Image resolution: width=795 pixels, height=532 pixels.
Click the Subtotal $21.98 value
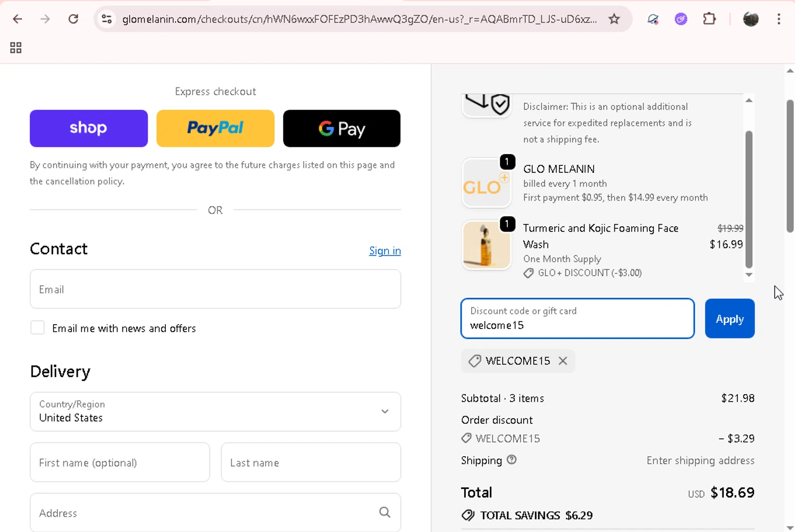coord(738,398)
